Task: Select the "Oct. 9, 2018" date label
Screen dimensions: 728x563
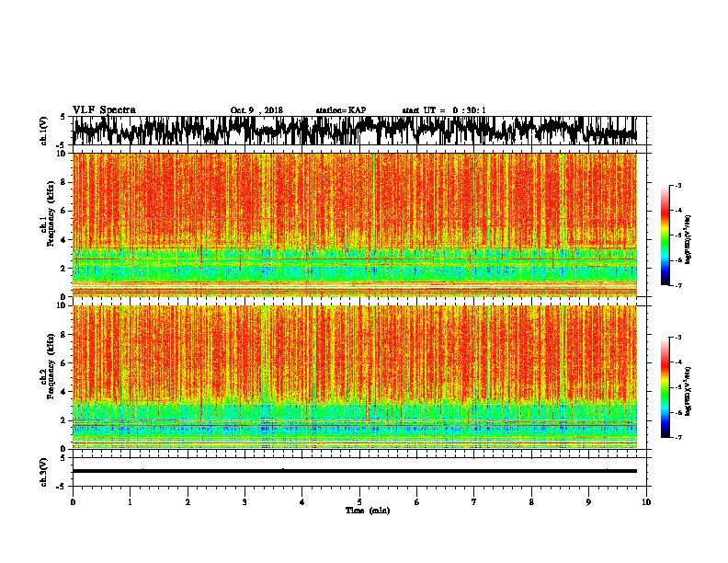Action: 256,110
